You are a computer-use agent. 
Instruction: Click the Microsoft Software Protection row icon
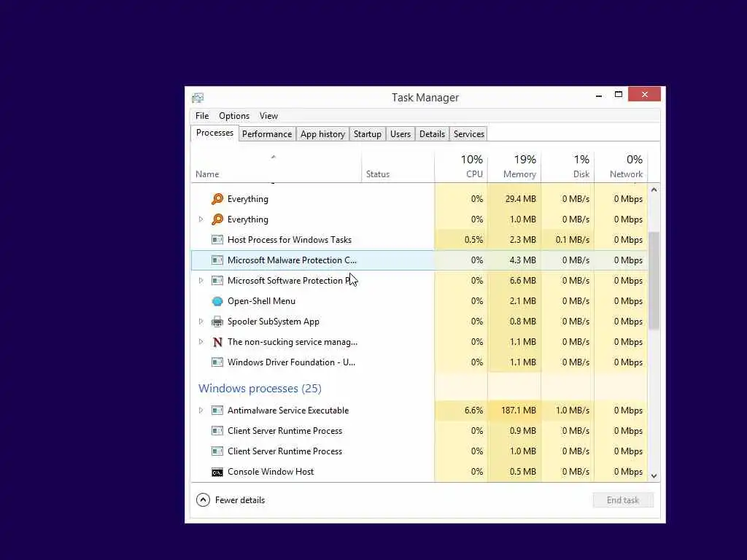pyautogui.click(x=217, y=281)
